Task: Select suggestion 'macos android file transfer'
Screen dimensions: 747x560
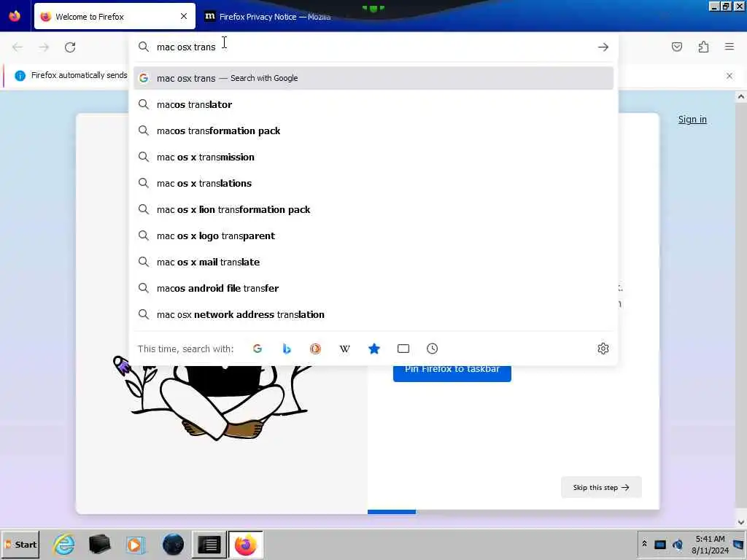Action: [x=373, y=288]
